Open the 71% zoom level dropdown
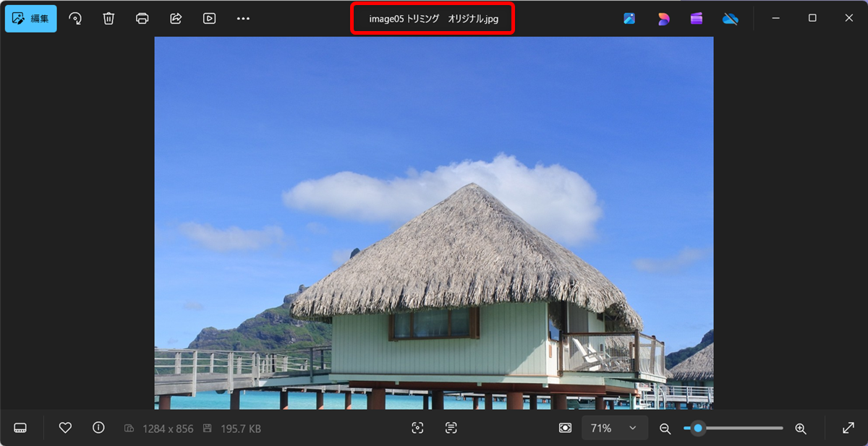 click(x=614, y=428)
